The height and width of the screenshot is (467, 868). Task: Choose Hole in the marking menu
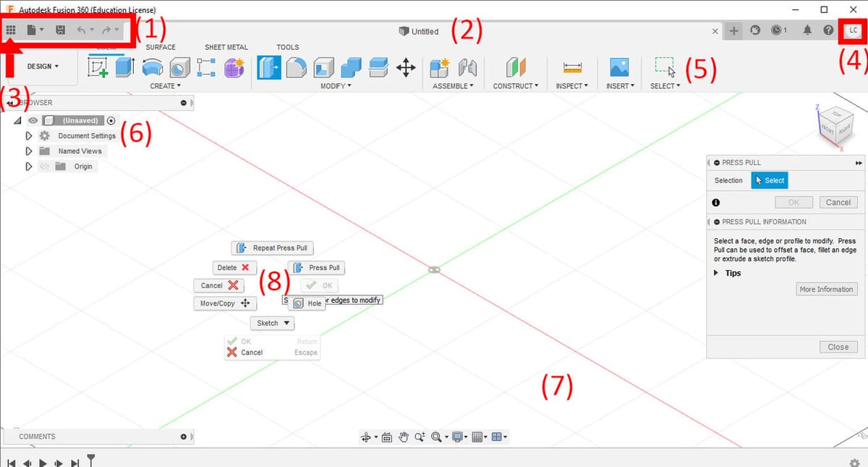(x=307, y=303)
